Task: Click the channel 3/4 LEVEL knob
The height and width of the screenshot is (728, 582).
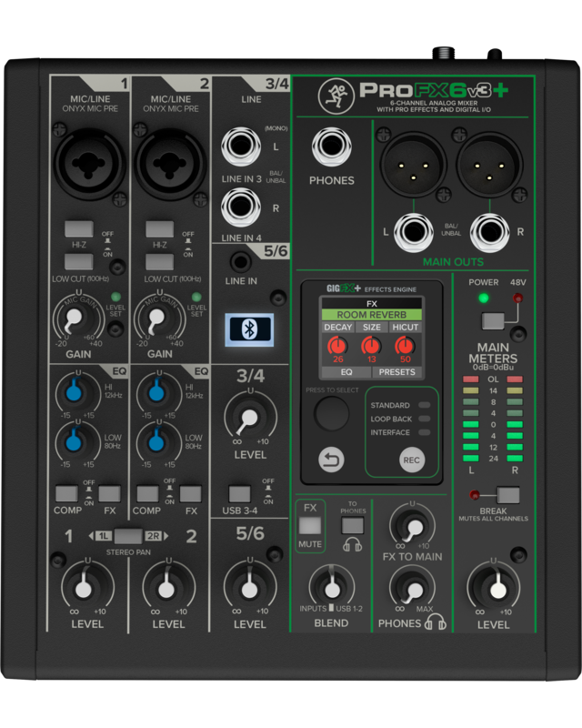Action: coord(250,417)
